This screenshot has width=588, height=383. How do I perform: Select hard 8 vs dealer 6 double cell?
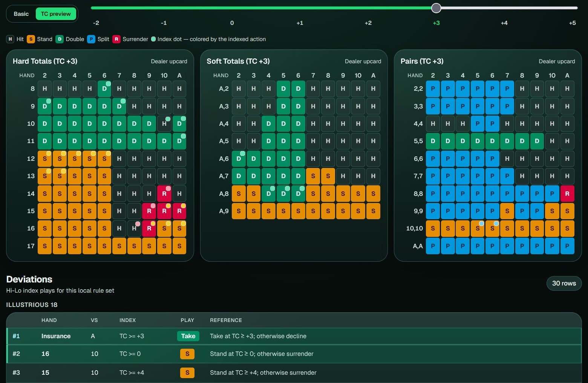coord(104,89)
